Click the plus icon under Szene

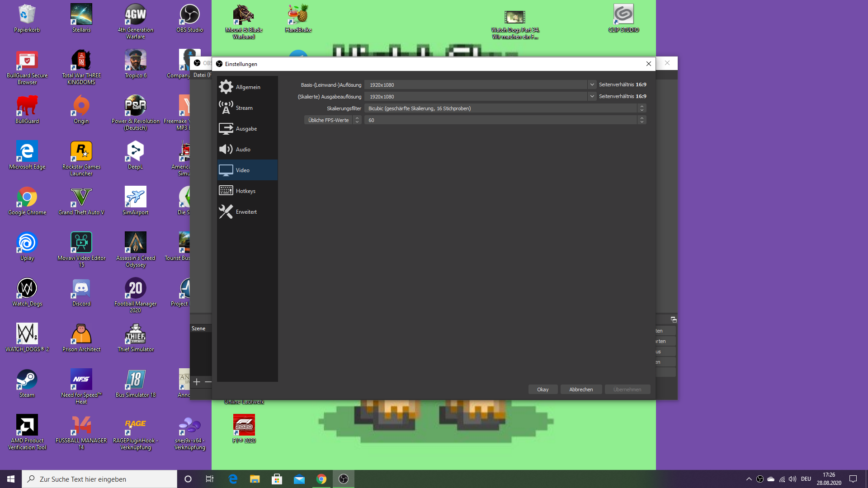click(x=197, y=382)
